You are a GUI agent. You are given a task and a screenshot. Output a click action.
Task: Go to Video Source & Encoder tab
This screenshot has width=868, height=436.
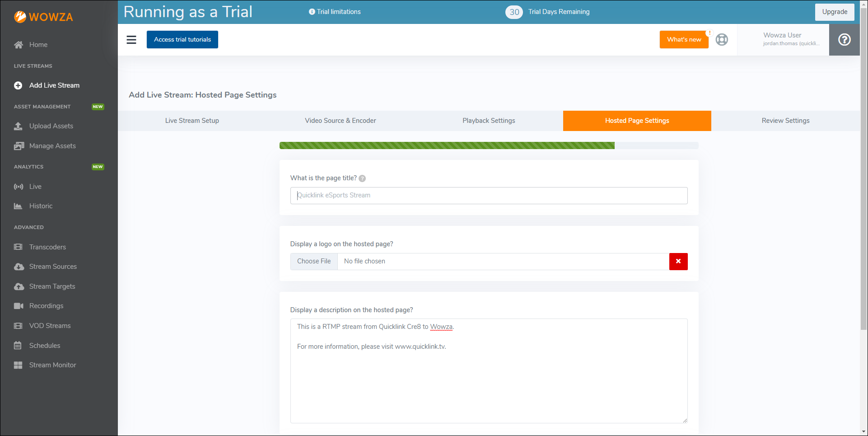(340, 121)
